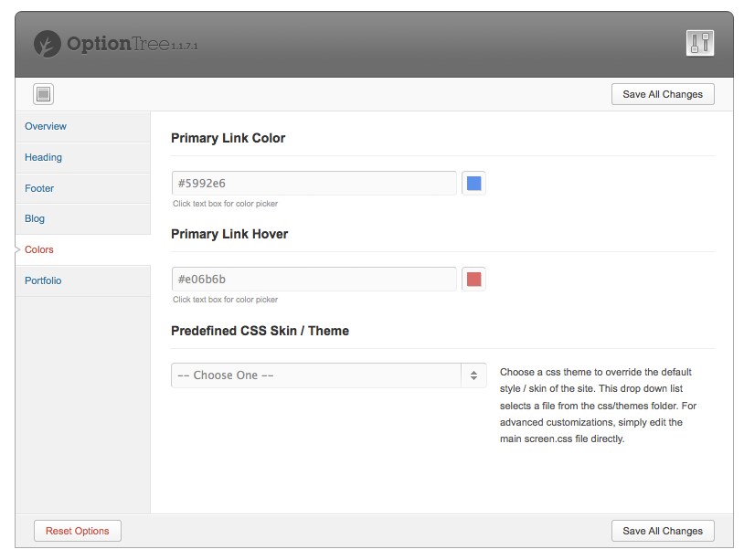Viewport: 744px width, 560px height.
Task: Open the Overview tab
Action: pos(46,126)
